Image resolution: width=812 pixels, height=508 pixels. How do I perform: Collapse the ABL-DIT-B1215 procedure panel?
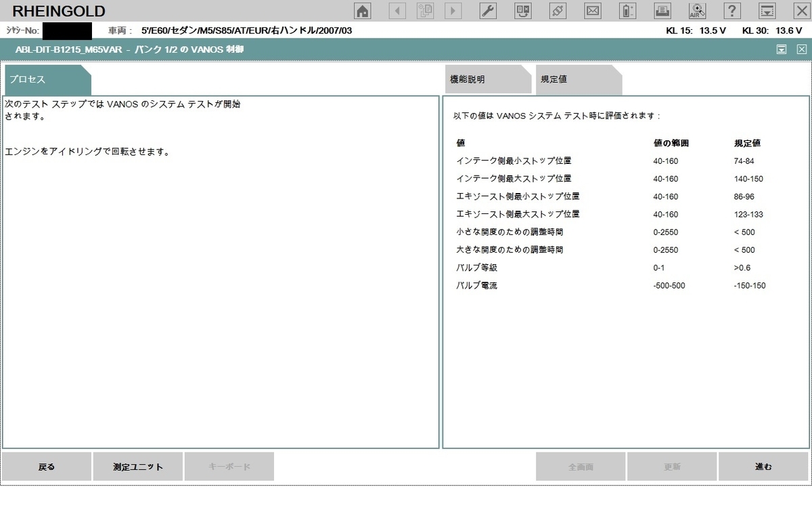[x=782, y=49]
